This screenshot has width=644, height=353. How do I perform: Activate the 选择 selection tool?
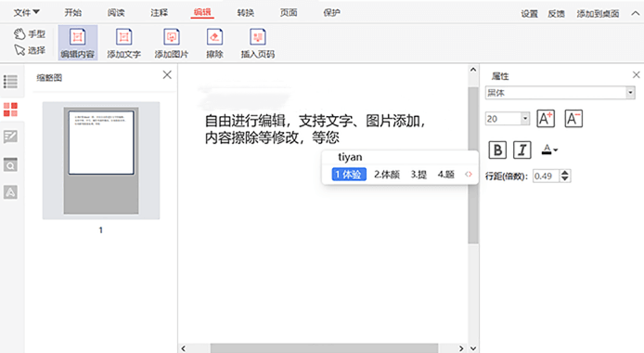30,50
